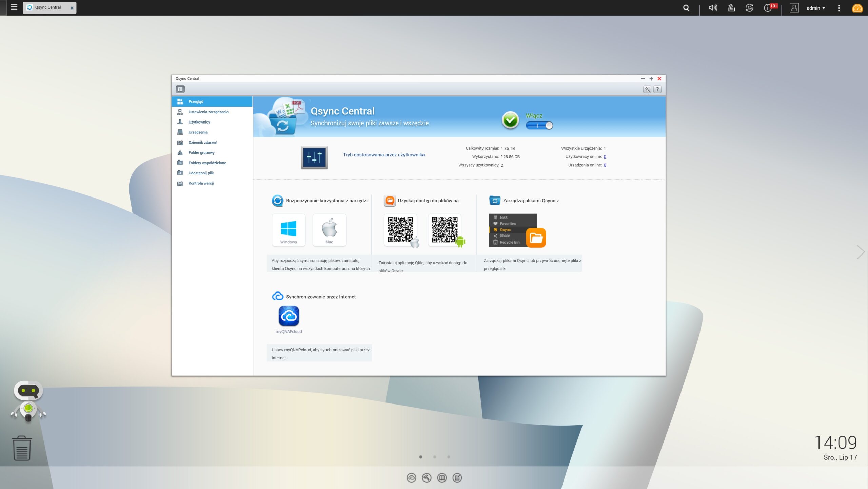Open myQNAPcloud app icon
This screenshot has height=489, width=868.
coord(289,316)
